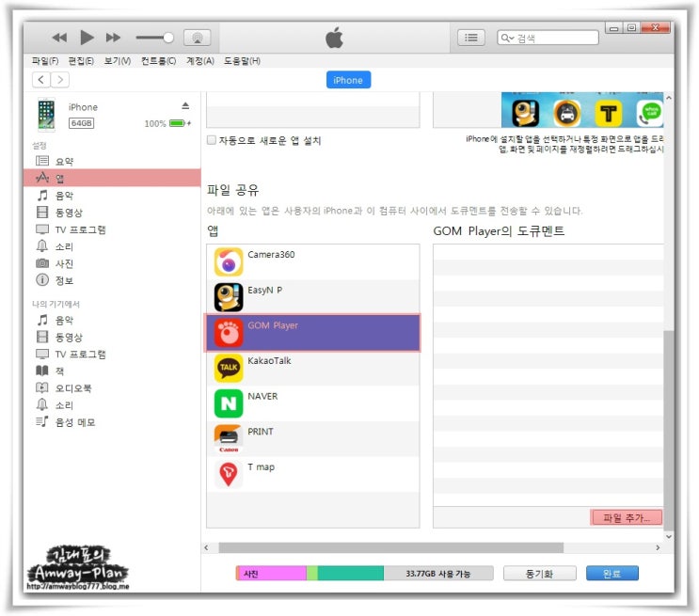Open the AirPlay output button
The width and height of the screenshot is (699, 616).
click(x=197, y=38)
